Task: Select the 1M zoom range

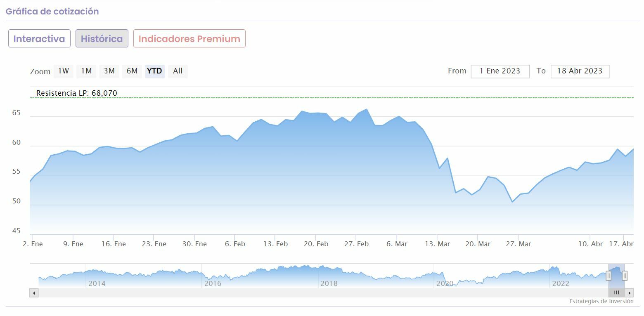Action: [86, 71]
